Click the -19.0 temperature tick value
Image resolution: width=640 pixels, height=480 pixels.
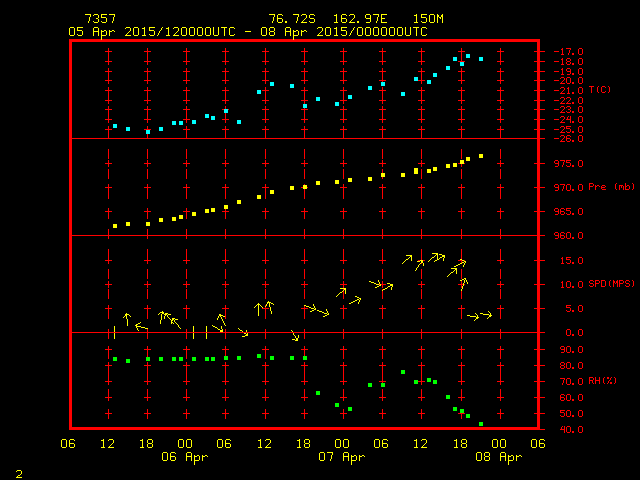pyautogui.click(x=568, y=71)
